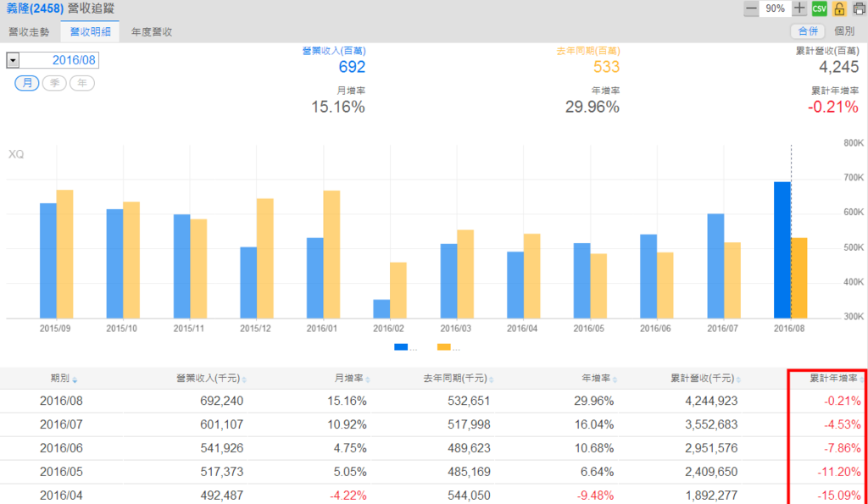The height and width of the screenshot is (504, 868).
Task: Switch to 合併 view
Action: [x=808, y=31]
